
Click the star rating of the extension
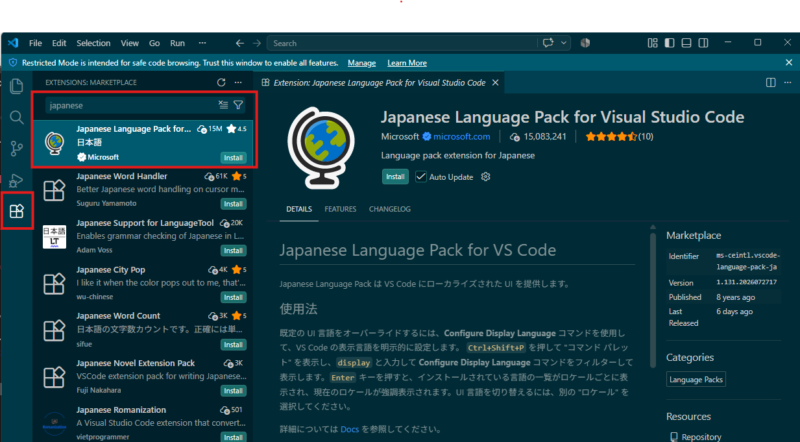coord(611,137)
